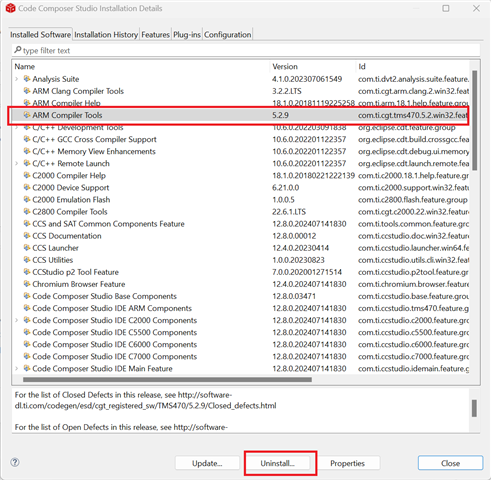Click the ARM Compiler Tools feature icon

[x=27, y=115]
